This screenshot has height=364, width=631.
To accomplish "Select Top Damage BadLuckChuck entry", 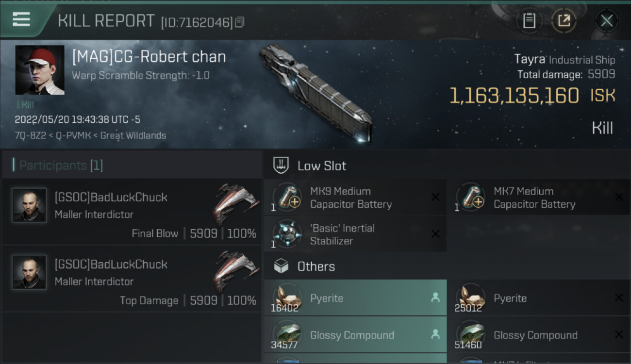I will [x=132, y=279].
